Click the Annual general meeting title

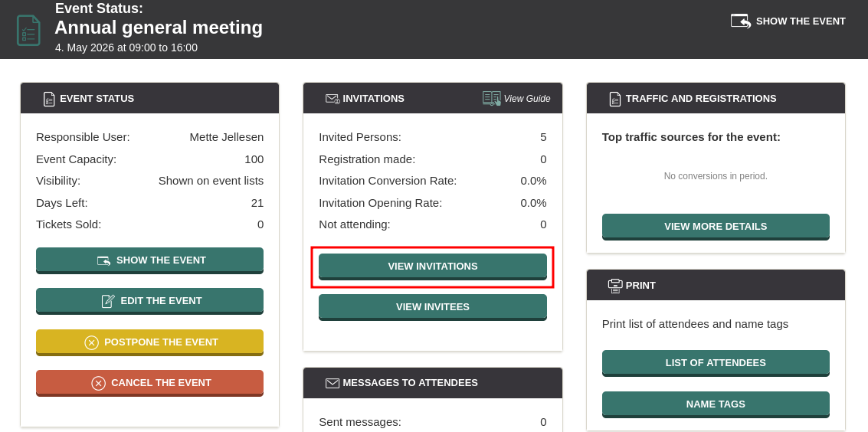coord(159,28)
